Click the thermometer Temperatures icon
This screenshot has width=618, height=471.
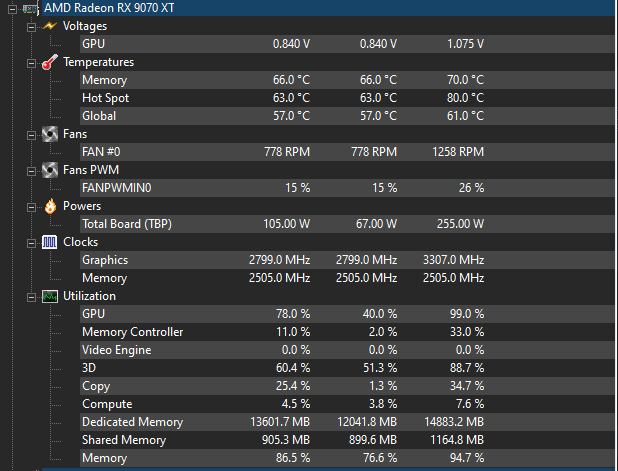[50, 62]
